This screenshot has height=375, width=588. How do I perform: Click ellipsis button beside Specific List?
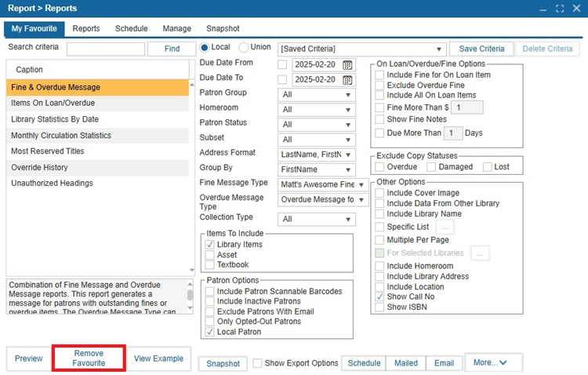[x=445, y=227]
